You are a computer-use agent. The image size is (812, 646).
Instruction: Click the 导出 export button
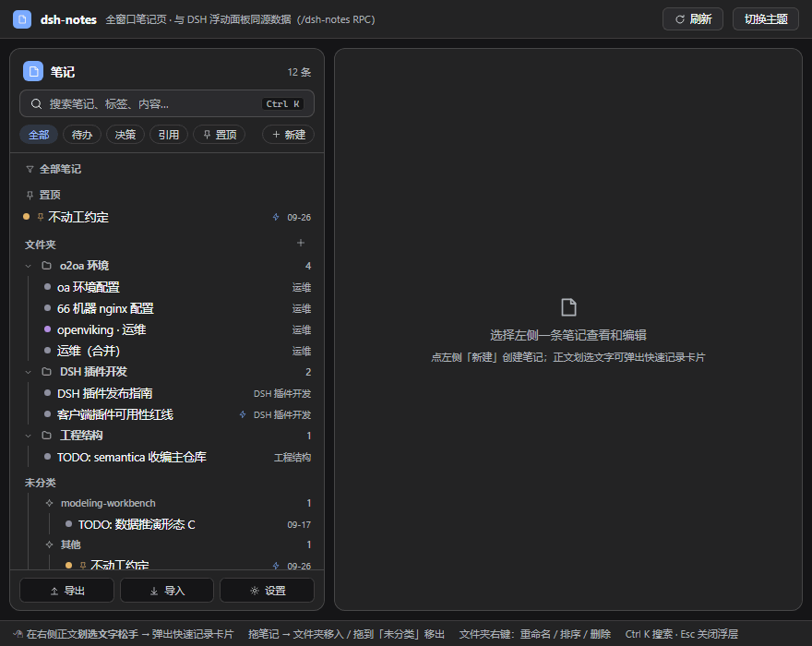pos(66,591)
